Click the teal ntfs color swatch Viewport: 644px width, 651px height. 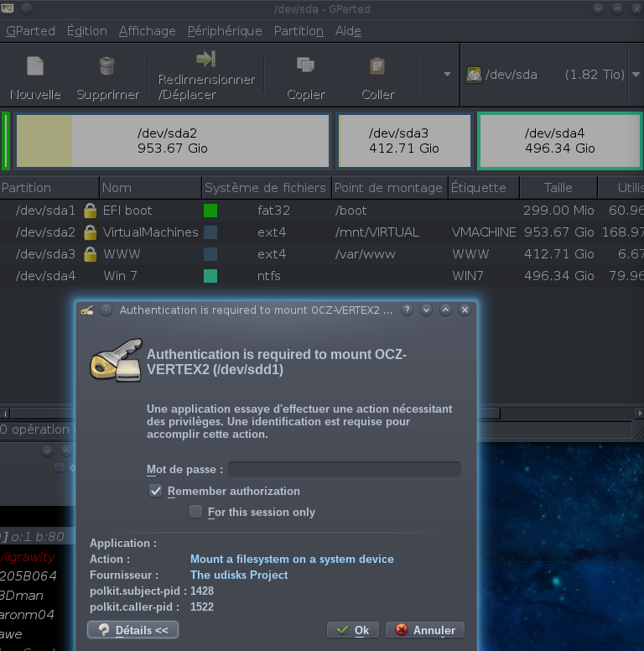(x=210, y=276)
